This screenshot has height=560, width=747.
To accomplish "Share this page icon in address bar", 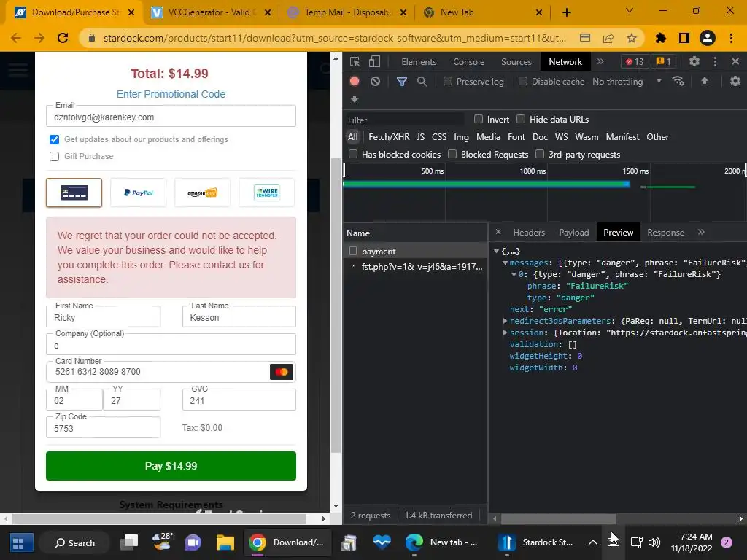I will click(608, 38).
